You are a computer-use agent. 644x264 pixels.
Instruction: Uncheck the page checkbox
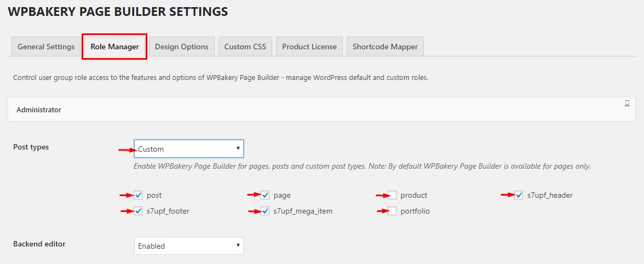click(265, 195)
